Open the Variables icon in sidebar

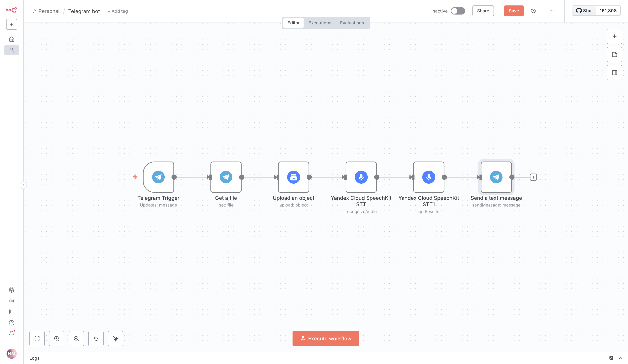[11, 301]
